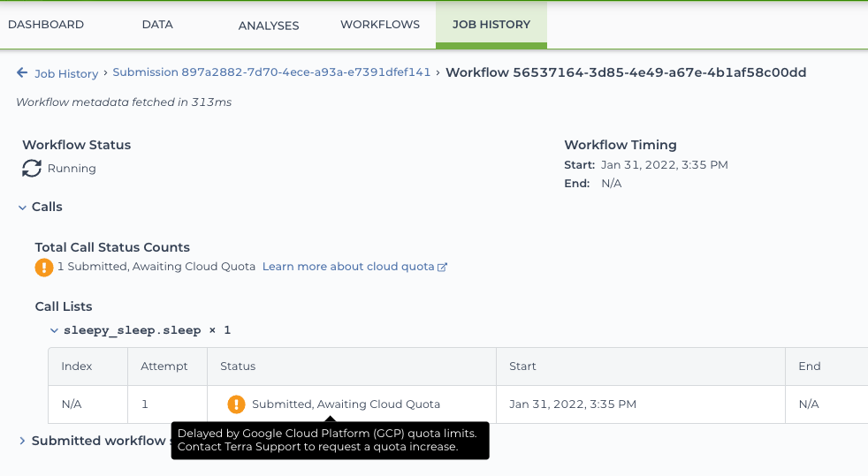Click the Workflow Timing heading
Image resolution: width=868 pixels, height=476 pixels.
pyautogui.click(x=620, y=145)
